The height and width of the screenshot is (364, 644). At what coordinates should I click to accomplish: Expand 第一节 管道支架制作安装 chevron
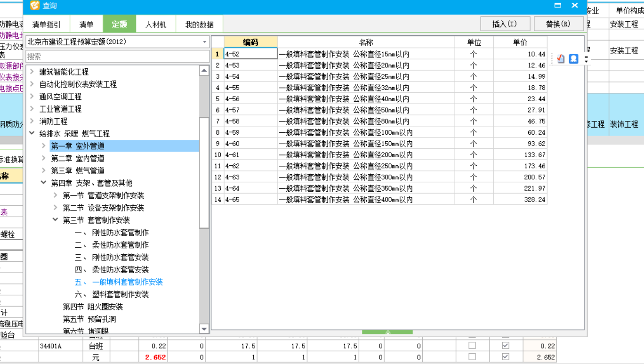point(56,195)
